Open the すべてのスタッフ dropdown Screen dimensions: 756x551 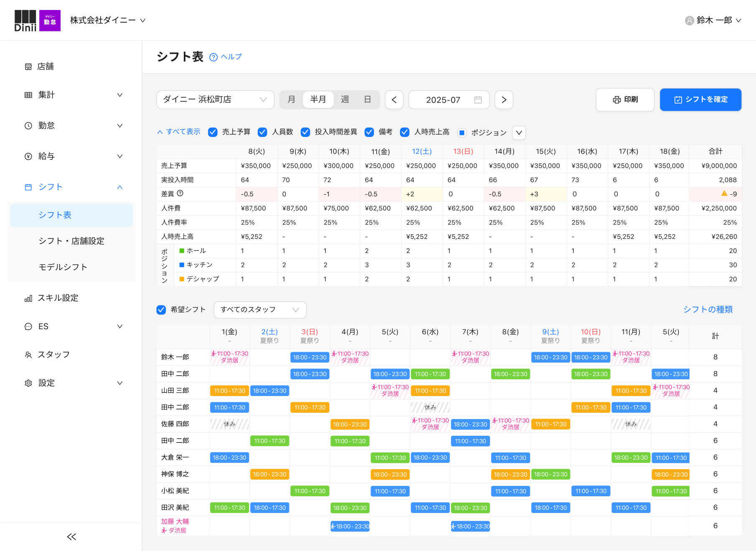point(260,310)
